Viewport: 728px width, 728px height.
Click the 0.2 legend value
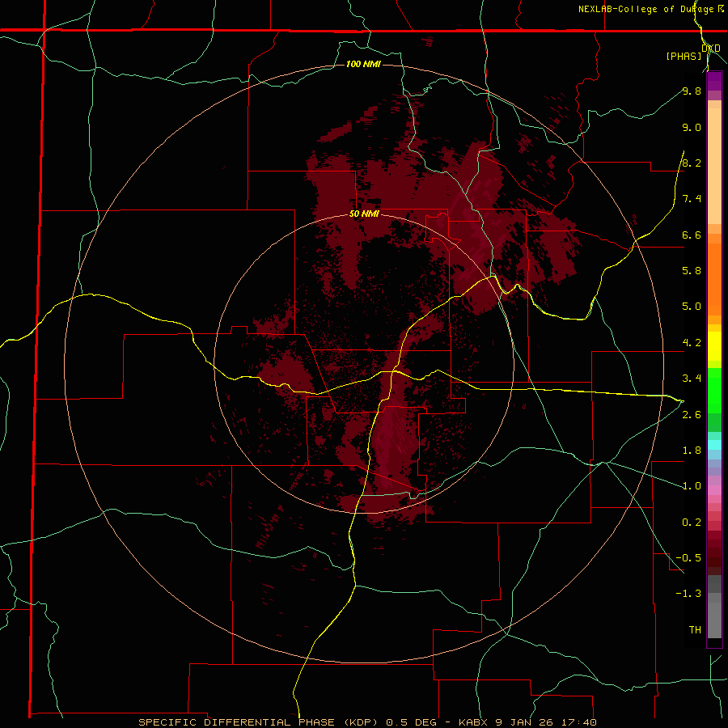point(692,523)
